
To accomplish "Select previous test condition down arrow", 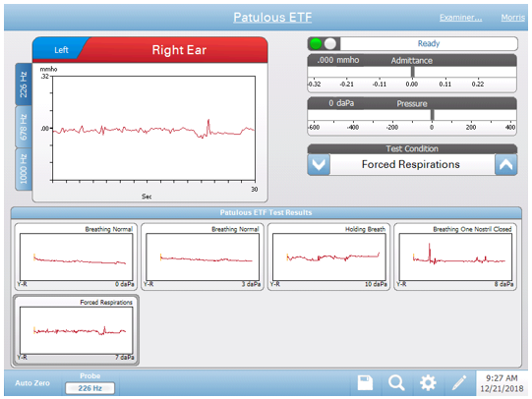I will 319,165.
